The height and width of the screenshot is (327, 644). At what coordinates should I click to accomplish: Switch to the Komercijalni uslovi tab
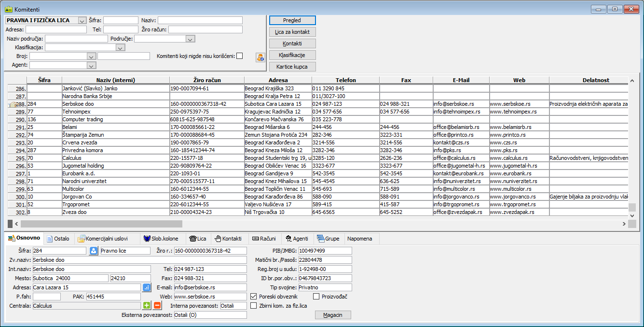pyautogui.click(x=103, y=239)
